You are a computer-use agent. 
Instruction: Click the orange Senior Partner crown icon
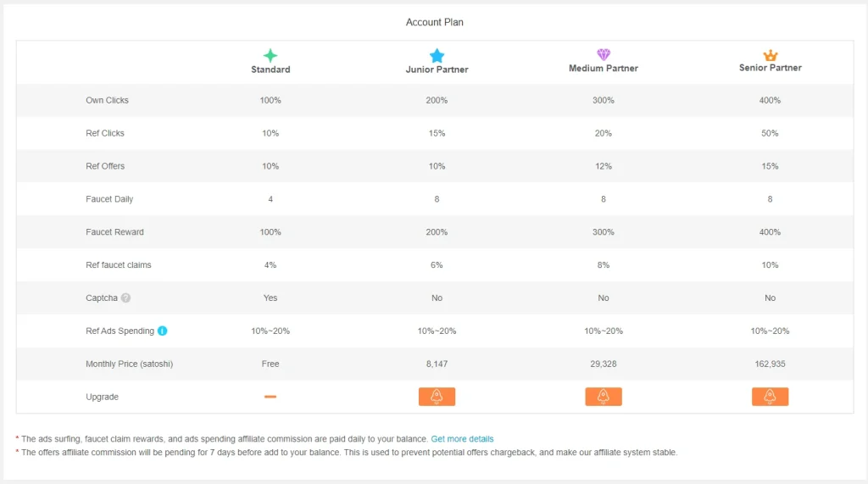(770, 55)
